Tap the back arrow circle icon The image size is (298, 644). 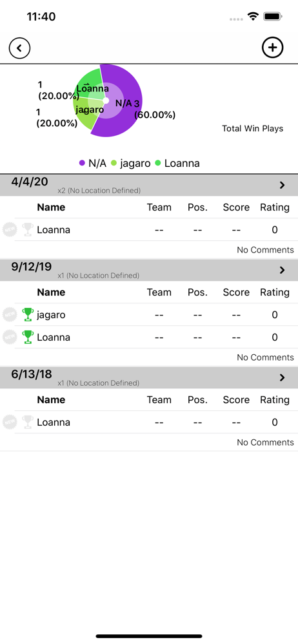19,48
